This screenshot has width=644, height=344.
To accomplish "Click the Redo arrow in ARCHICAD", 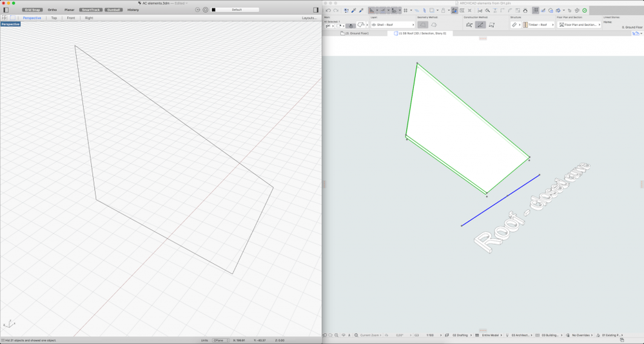I will pos(336,10).
